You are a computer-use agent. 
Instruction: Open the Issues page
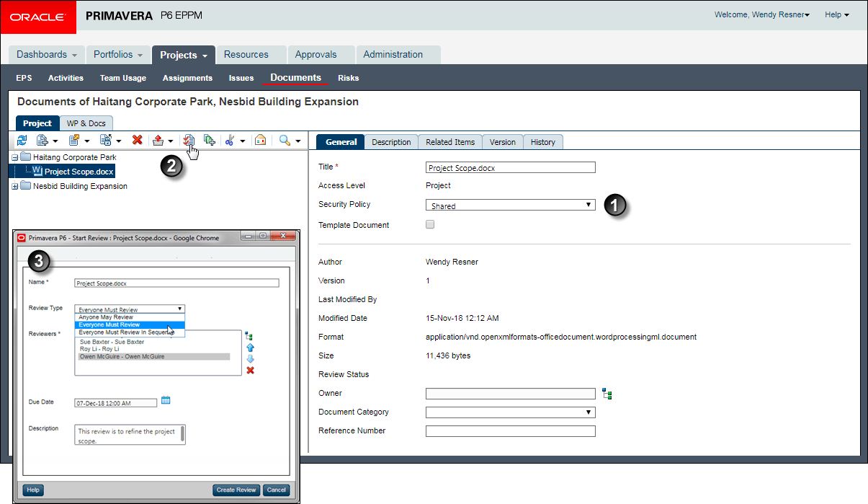[x=241, y=78]
